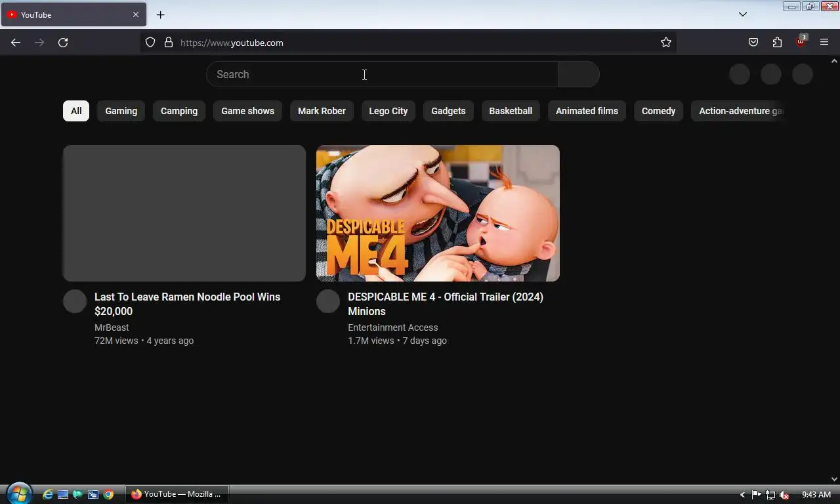This screenshot has width=840, height=504.
Task: Select the Lego City filter chip
Action: coord(388,111)
